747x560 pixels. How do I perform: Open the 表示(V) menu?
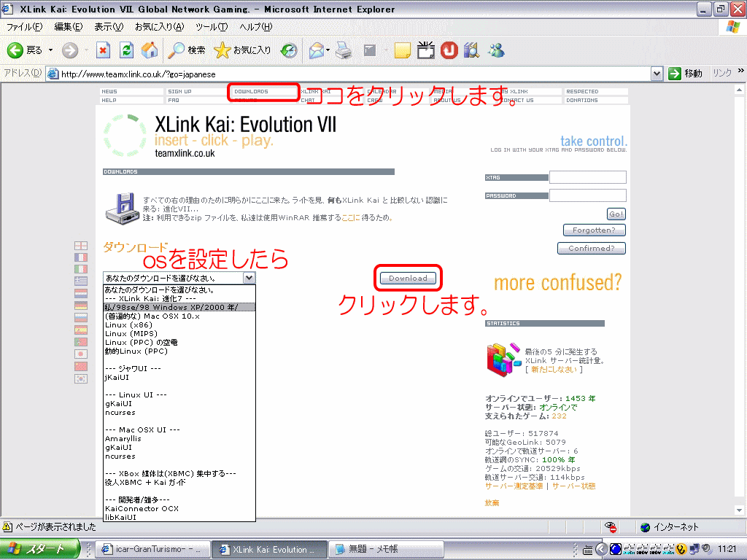click(109, 27)
